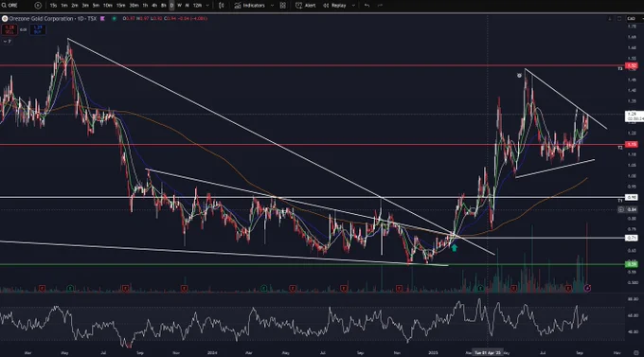Click the green market status dot

115,19
